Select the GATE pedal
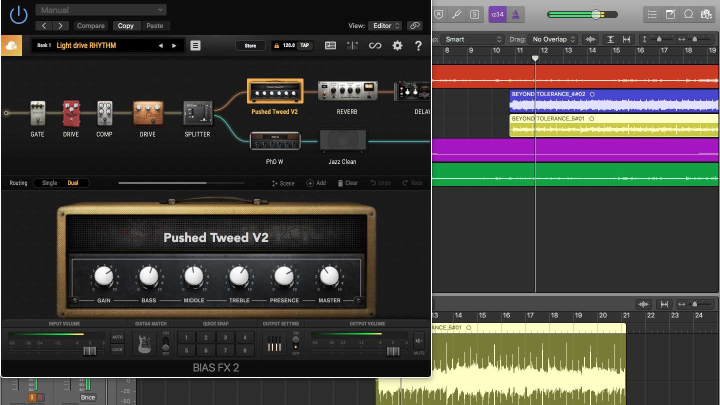 coord(38,113)
